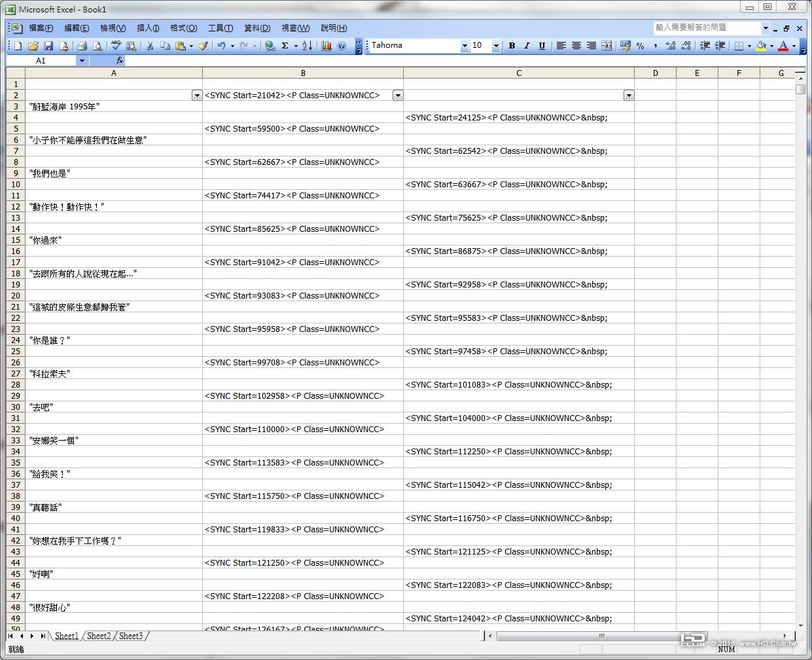The height and width of the screenshot is (660, 812).
Task: Open the 編輯(E) menu
Action: 77,28
